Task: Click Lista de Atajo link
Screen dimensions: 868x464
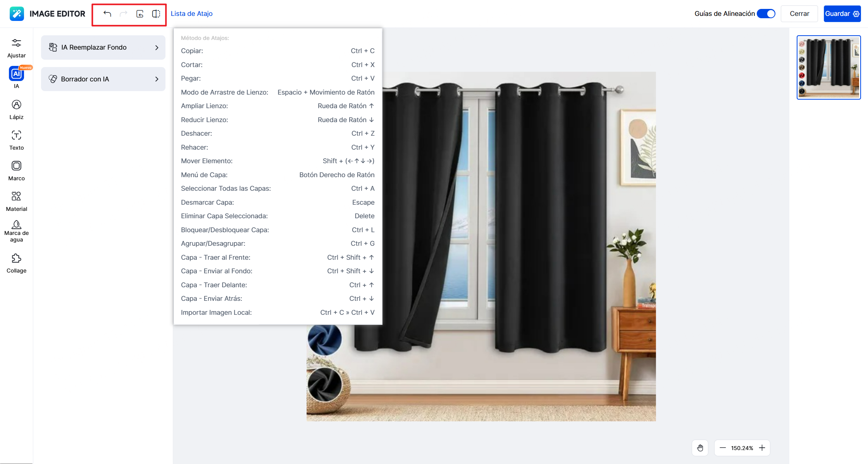Action: click(191, 14)
